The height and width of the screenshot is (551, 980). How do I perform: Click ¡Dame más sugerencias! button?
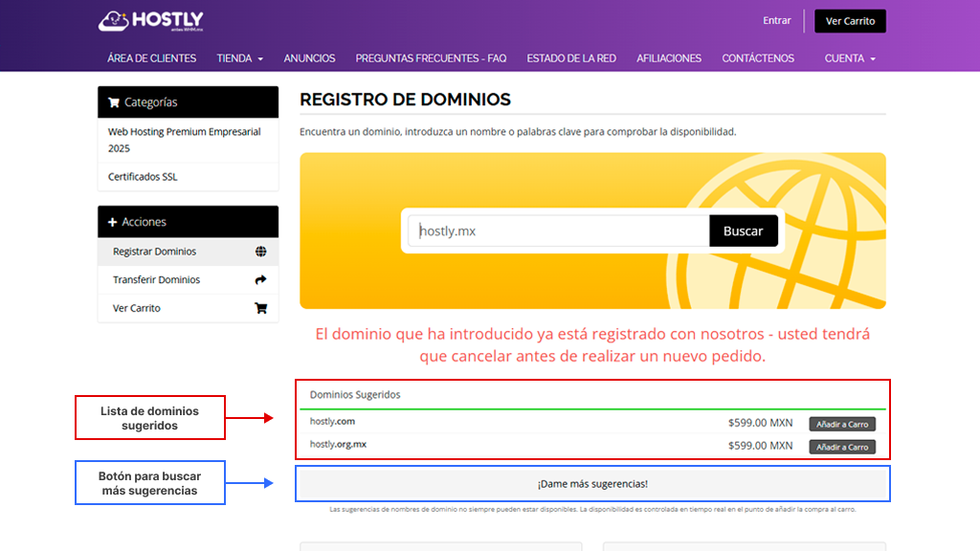592,484
